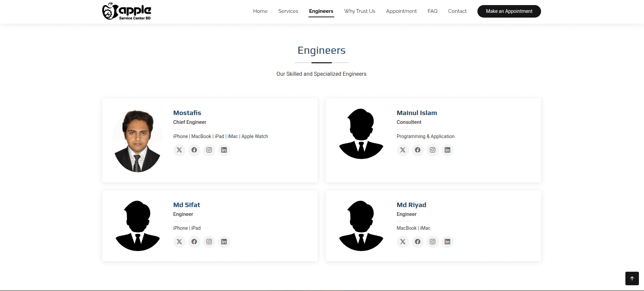Select the Why Trust Us nav link

click(360, 11)
